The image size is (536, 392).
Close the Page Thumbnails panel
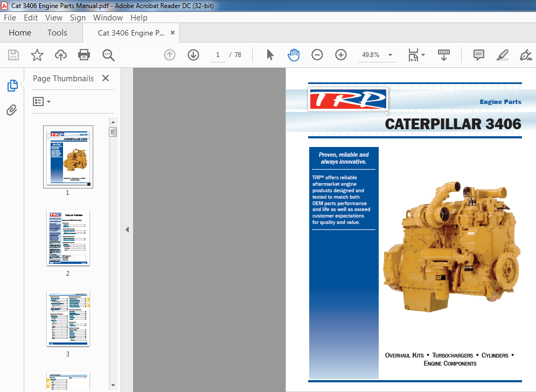[106, 78]
